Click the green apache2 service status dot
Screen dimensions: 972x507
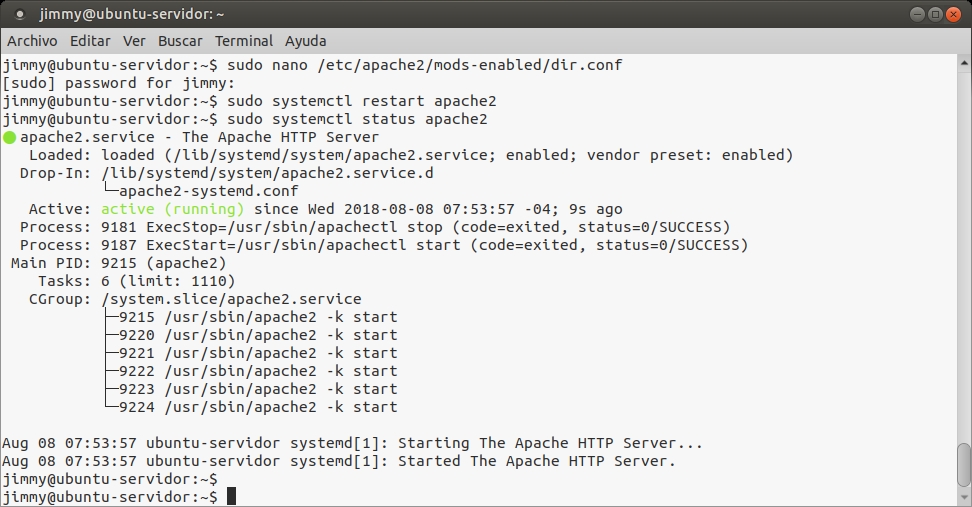[10, 137]
